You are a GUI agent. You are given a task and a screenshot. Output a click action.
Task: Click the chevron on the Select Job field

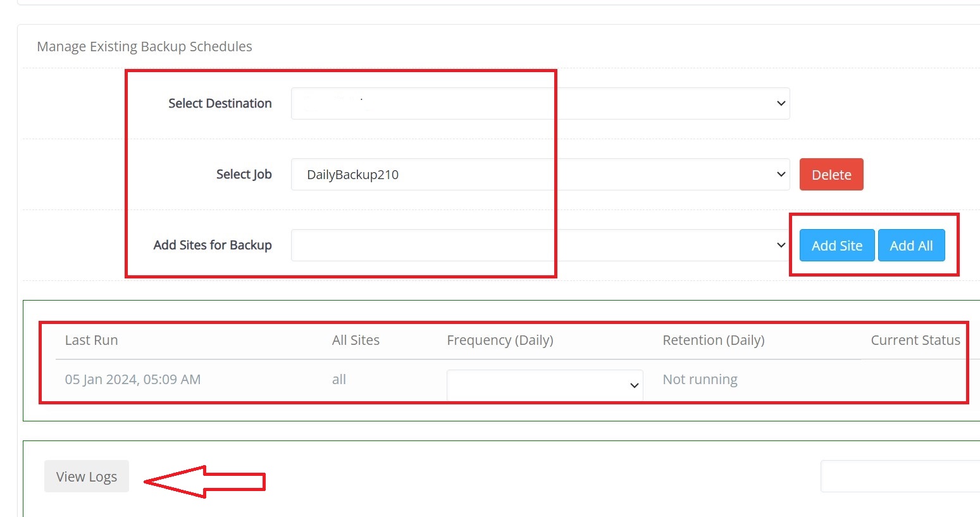tap(781, 174)
